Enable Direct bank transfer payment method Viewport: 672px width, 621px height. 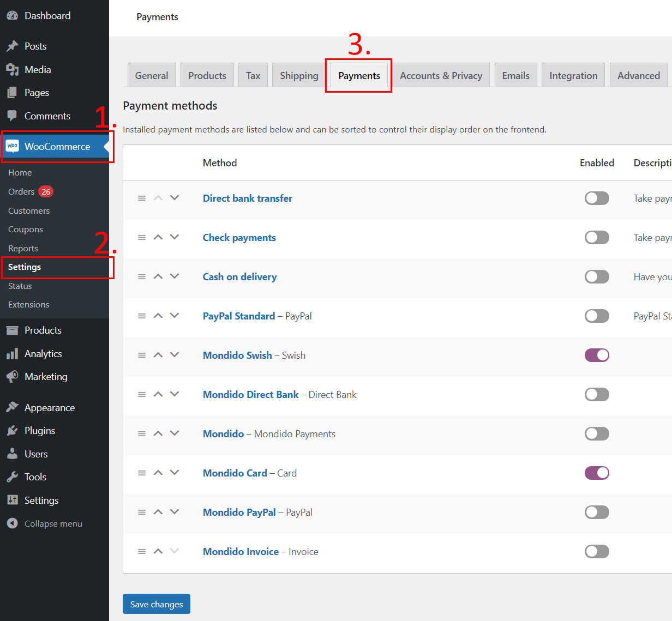(x=597, y=198)
